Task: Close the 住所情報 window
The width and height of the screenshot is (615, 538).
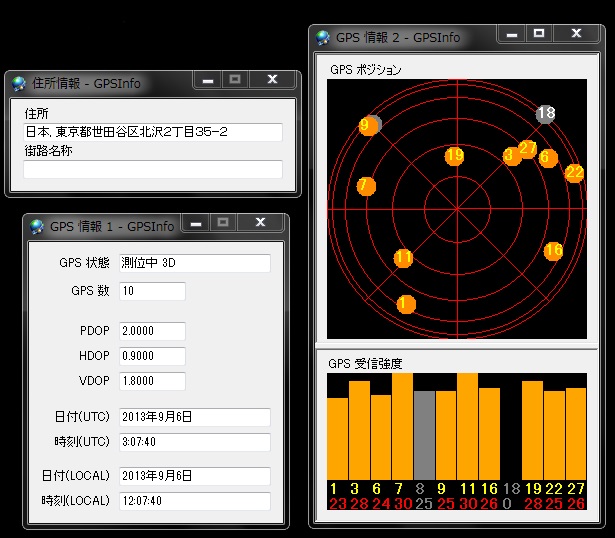Action: pyautogui.click(x=272, y=80)
